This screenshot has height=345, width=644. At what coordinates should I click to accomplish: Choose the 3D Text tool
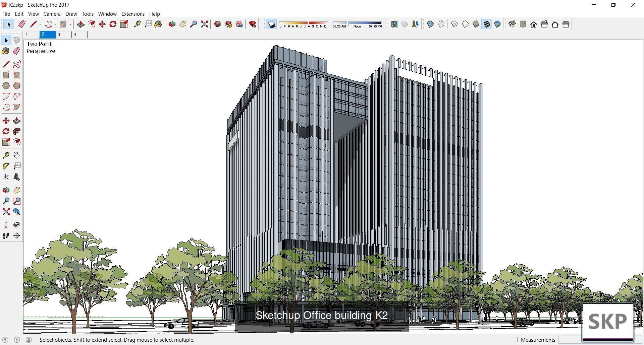click(17, 177)
